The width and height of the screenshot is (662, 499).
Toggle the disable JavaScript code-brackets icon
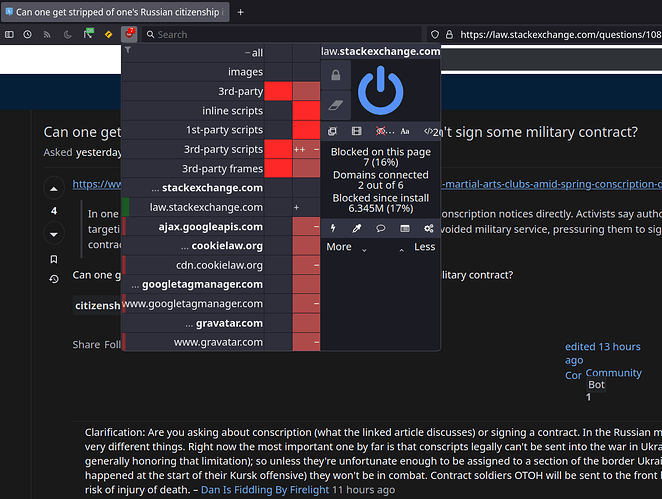point(429,131)
